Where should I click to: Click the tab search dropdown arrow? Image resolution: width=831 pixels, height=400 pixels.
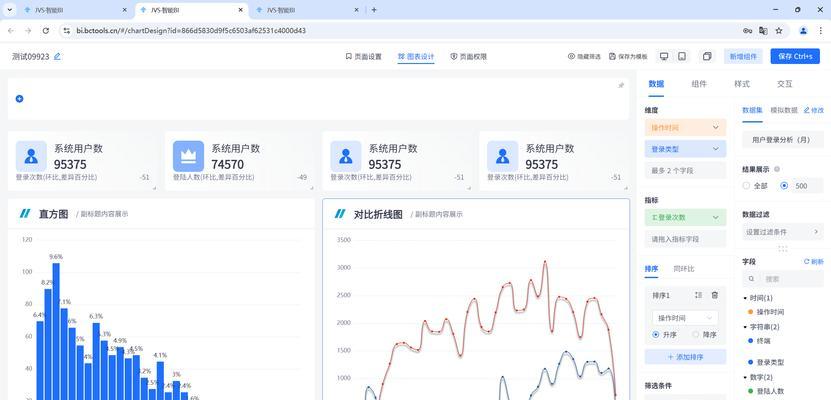click(x=10, y=10)
